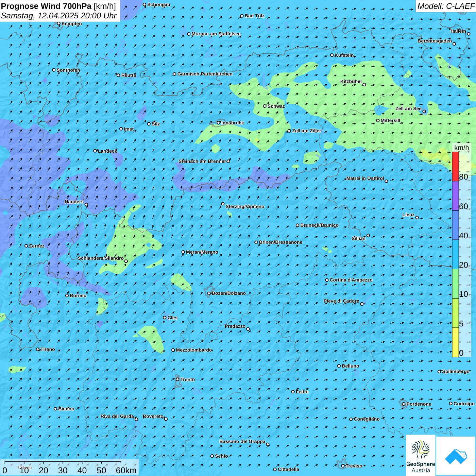
Task: Click the 'Matrei in Osttirol' label
Action: pos(365,178)
